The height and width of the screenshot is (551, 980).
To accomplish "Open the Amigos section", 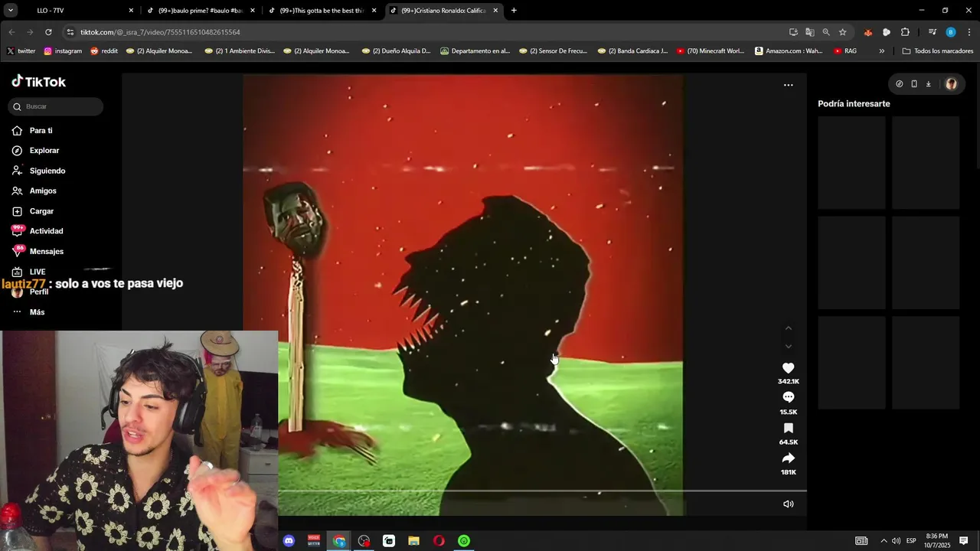I will (34, 191).
